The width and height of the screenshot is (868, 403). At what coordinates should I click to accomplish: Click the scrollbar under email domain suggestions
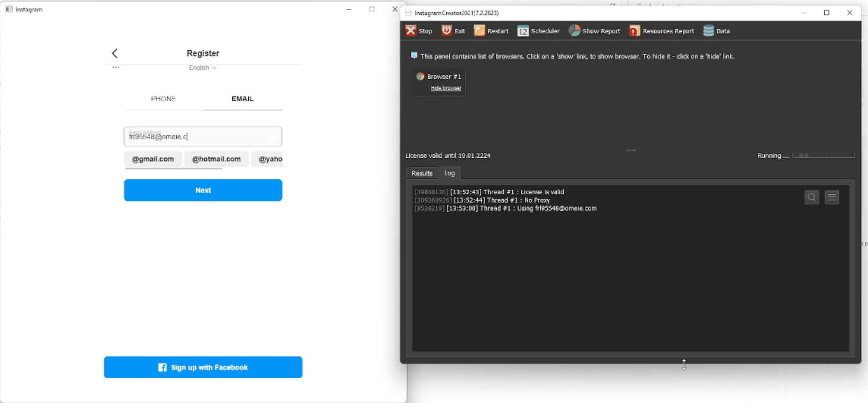(x=174, y=169)
